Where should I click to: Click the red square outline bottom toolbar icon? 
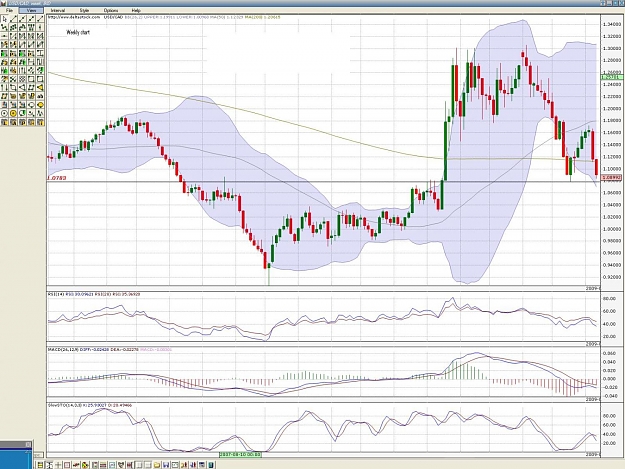(x=67, y=465)
